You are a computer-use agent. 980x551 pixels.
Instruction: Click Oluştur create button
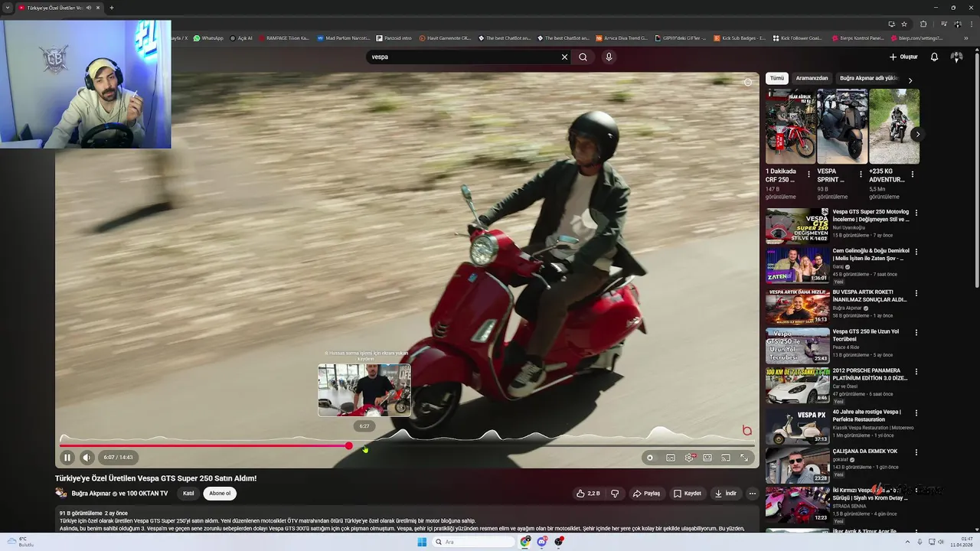[x=903, y=57]
